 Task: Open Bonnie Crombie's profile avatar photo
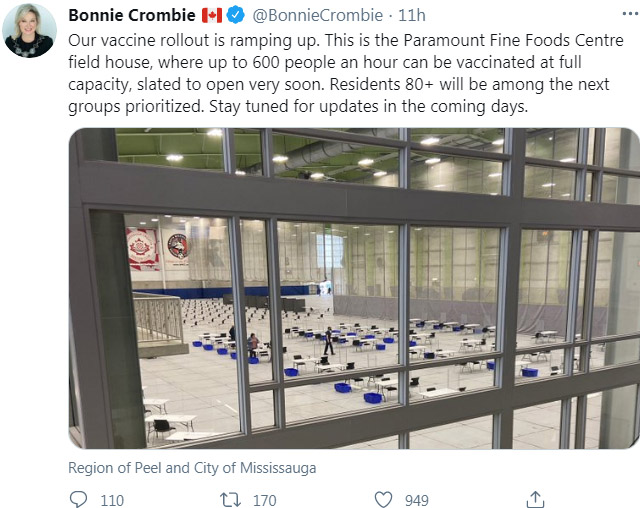point(30,31)
